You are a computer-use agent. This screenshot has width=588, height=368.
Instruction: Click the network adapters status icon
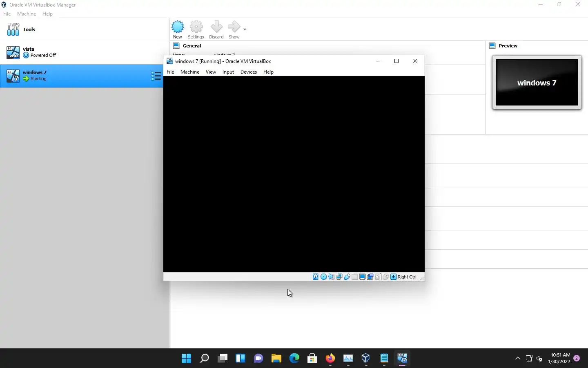click(339, 277)
